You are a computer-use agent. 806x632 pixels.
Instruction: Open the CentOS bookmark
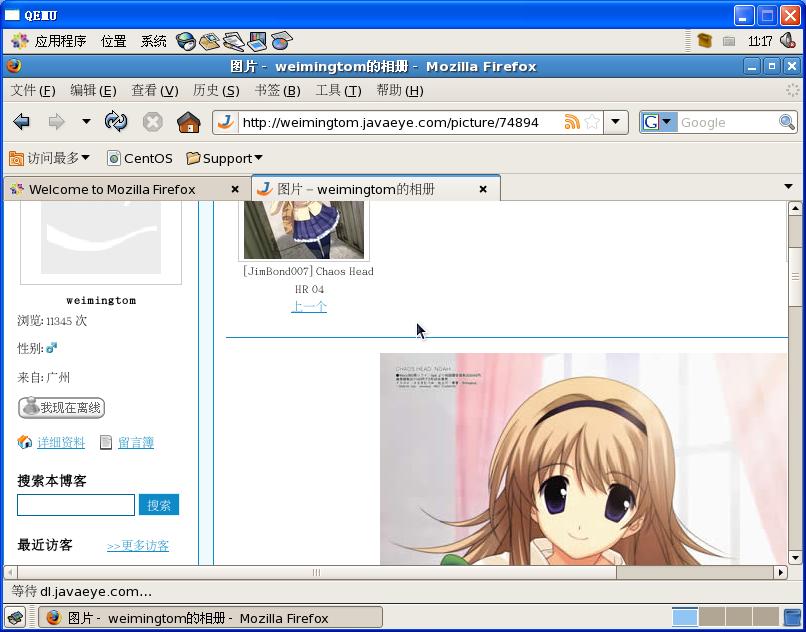pos(140,158)
